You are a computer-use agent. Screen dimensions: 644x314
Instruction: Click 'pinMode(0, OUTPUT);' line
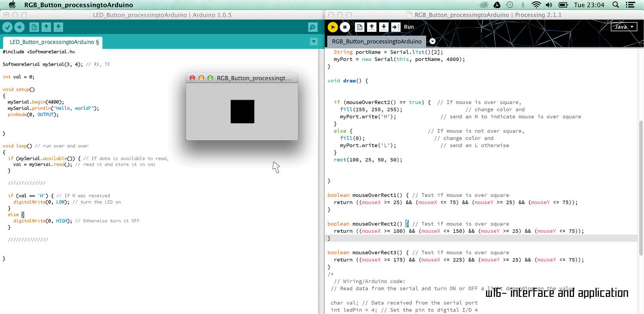tap(33, 115)
